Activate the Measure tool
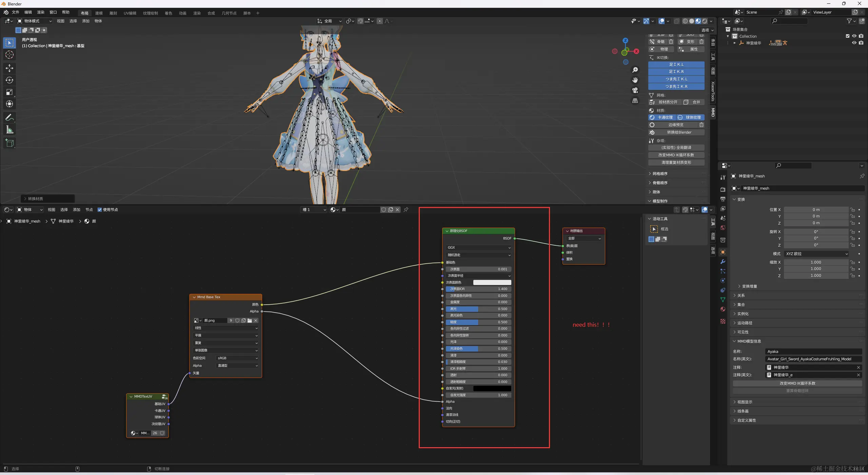Screen dimensions: 868x475 pyautogui.click(x=9, y=130)
